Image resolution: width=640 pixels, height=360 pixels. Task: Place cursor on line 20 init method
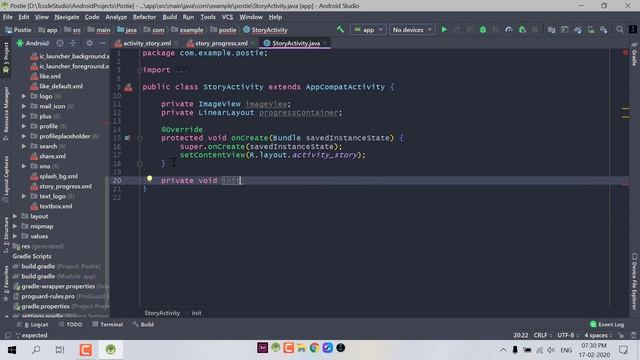231,180
